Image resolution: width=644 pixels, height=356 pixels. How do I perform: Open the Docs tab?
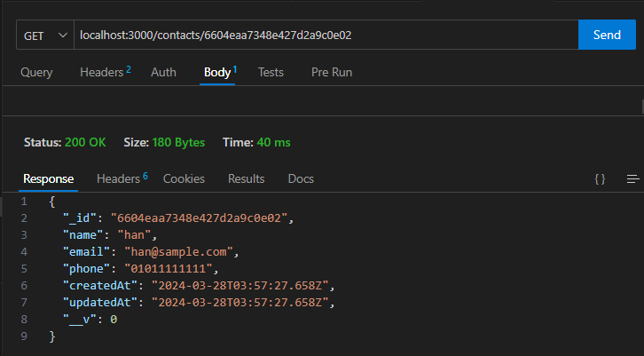pyautogui.click(x=301, y=178)
